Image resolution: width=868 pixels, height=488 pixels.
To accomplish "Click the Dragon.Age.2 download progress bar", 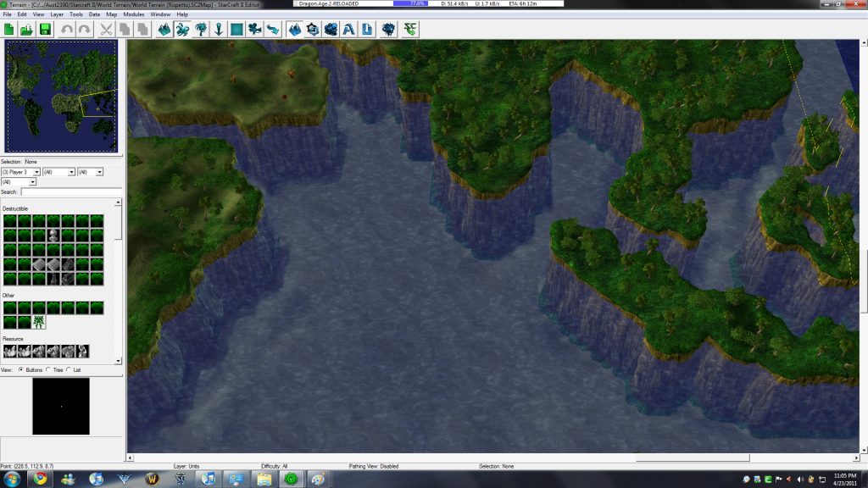I will pyautogui.click(x=410, y=3).
